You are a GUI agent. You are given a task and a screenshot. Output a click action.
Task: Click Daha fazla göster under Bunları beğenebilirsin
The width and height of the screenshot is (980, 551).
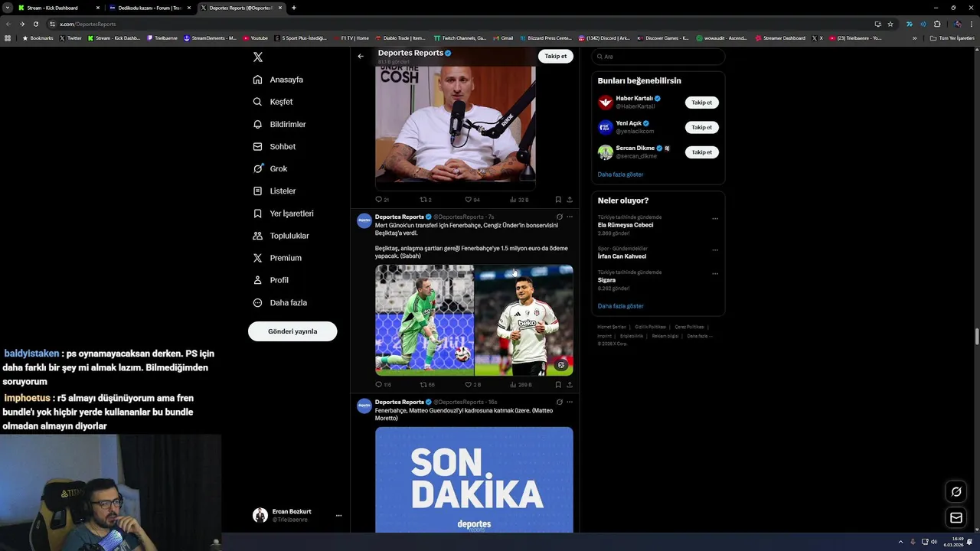coord(620,174)
